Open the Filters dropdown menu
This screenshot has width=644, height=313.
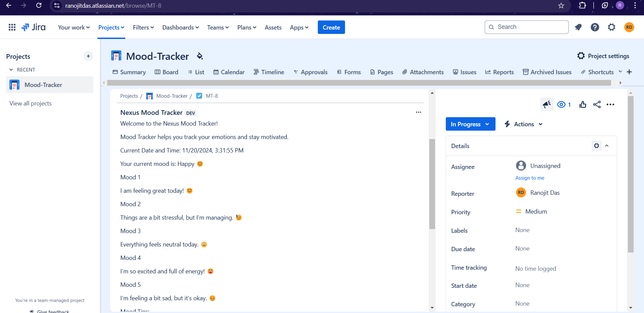143,27
